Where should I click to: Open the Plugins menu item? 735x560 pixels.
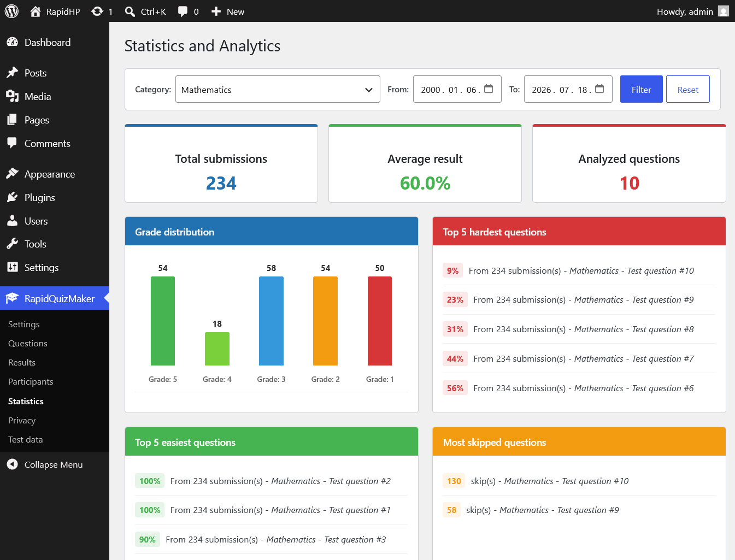(55, 197)
